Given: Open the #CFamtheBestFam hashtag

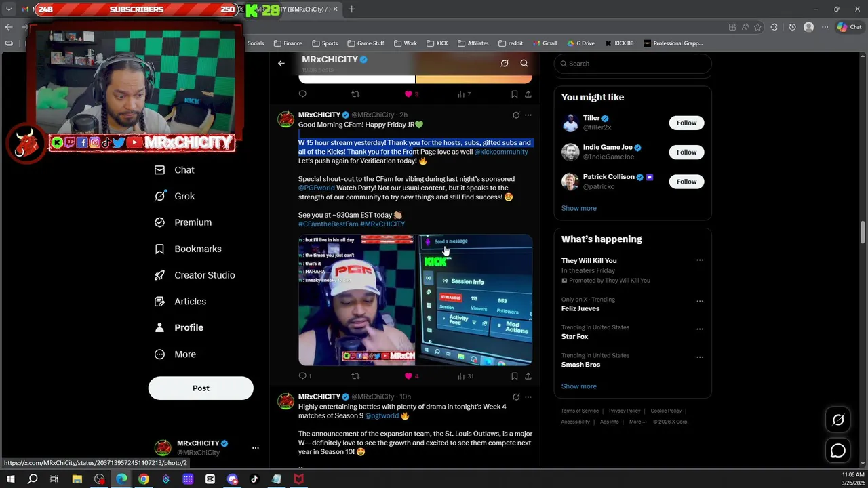Looking at the screenshot, I should click(x=328, y=224).
